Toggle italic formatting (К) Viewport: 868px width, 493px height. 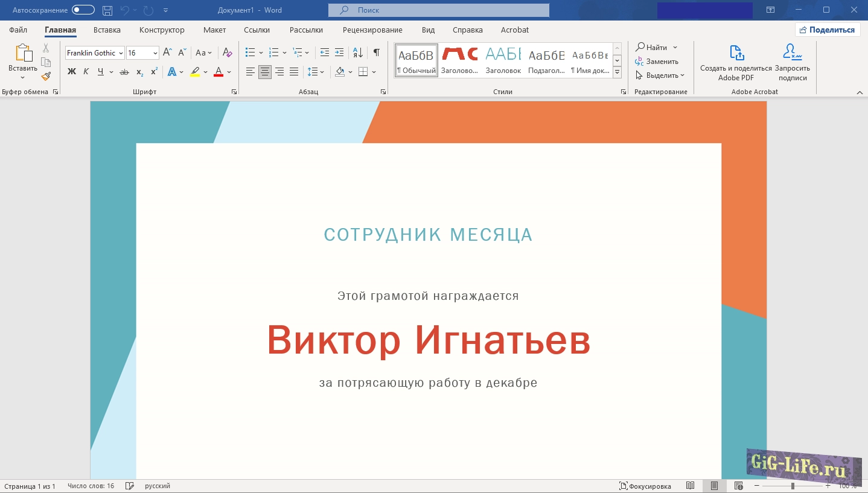[x=86, y=72]
